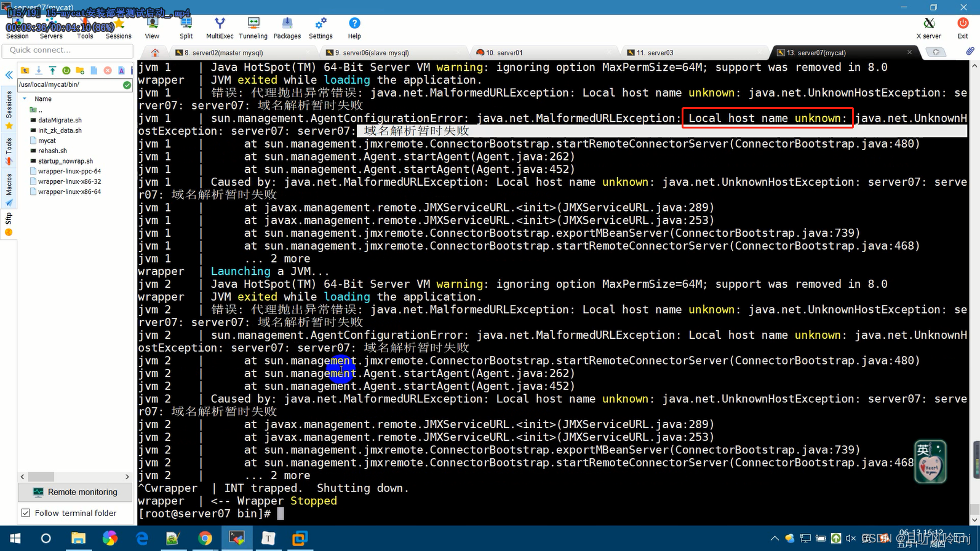The image size is (980, 551).
Task: Click the Remote monitoring button
Action: (76, 492)
